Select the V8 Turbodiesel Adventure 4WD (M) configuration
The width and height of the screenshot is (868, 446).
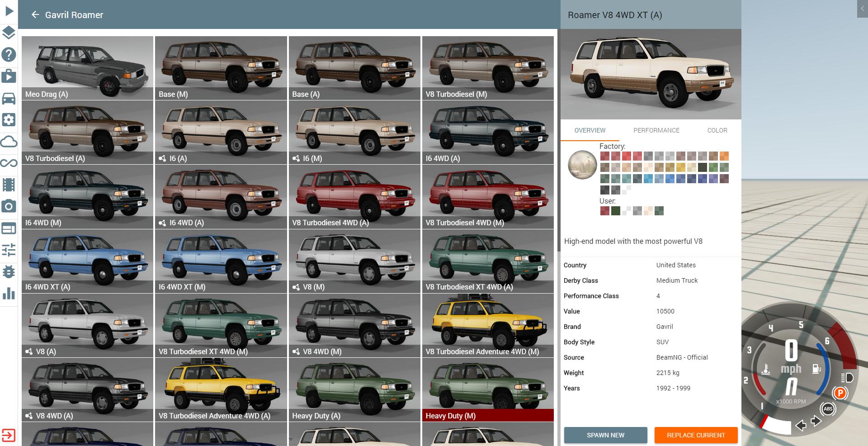[x=488, y=325]
